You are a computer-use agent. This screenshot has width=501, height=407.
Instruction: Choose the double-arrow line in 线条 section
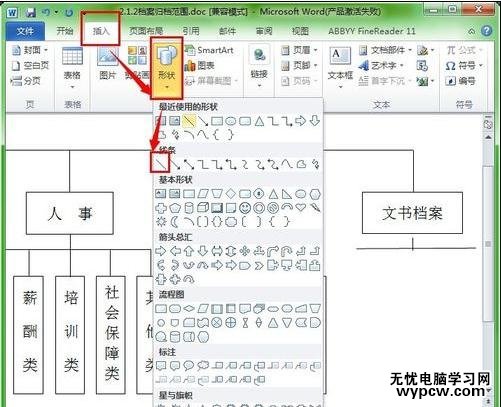189,164
